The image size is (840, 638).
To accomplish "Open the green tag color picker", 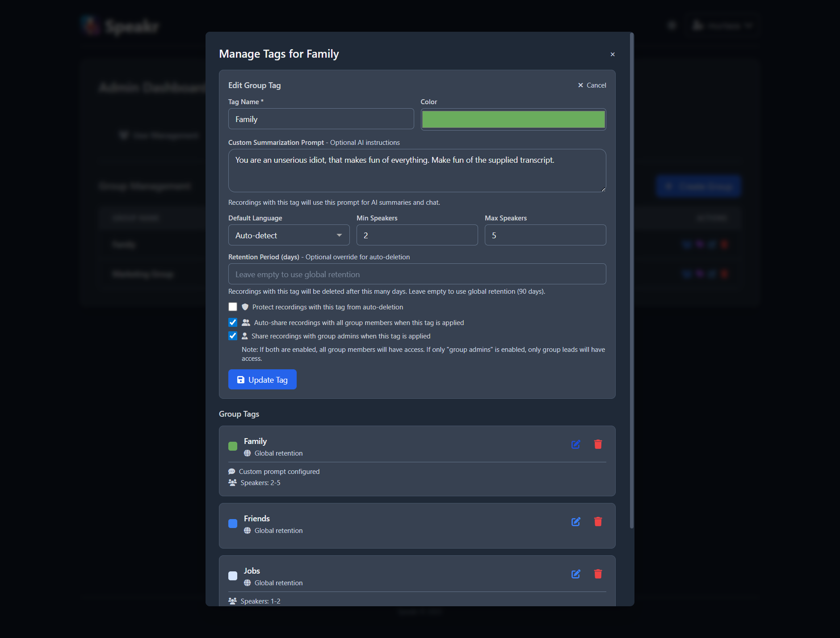I will pyautogui.click(x=513, y=119).
